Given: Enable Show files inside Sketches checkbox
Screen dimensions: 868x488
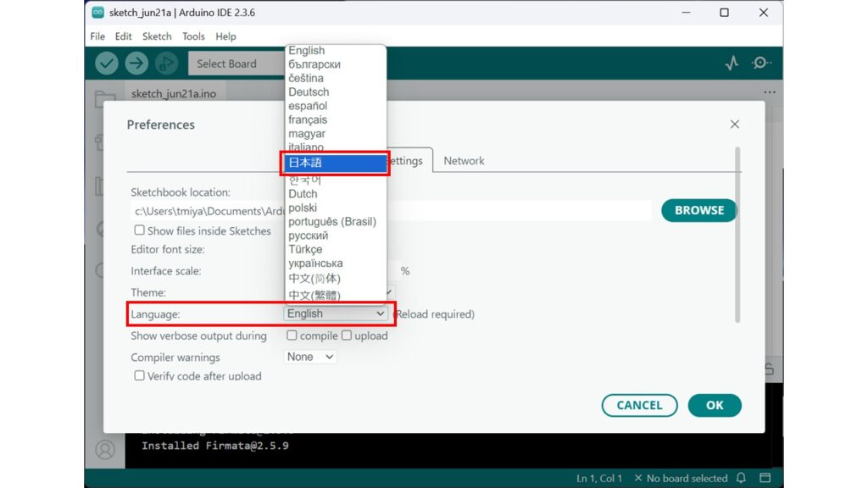Looking at the screenshot, I should click(140, 230).
